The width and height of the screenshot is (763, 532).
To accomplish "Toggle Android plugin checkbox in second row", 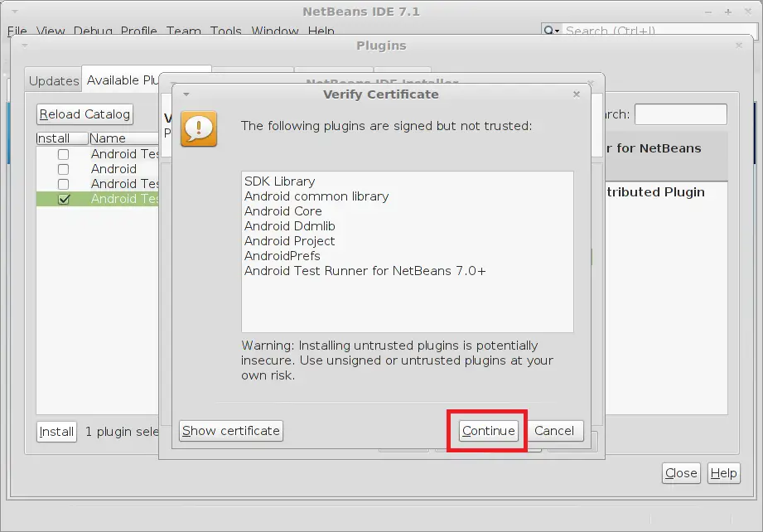I will click(x=63, y=169).
